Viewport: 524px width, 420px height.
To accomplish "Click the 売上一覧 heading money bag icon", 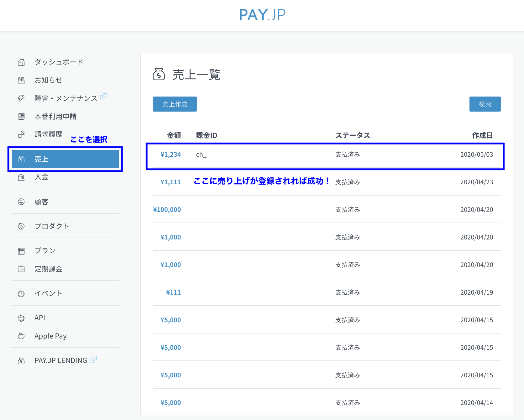I will (x=159, y=74).
